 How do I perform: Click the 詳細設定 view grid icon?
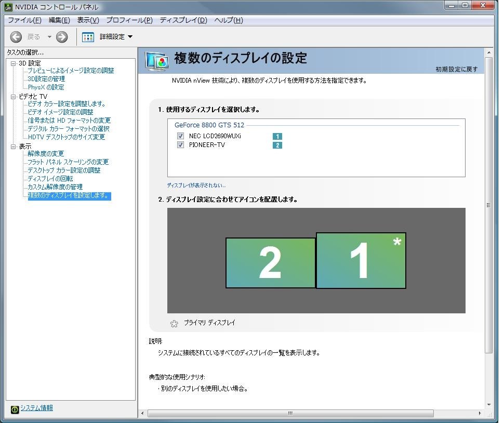pyautogui.click(x=88, y=37)
